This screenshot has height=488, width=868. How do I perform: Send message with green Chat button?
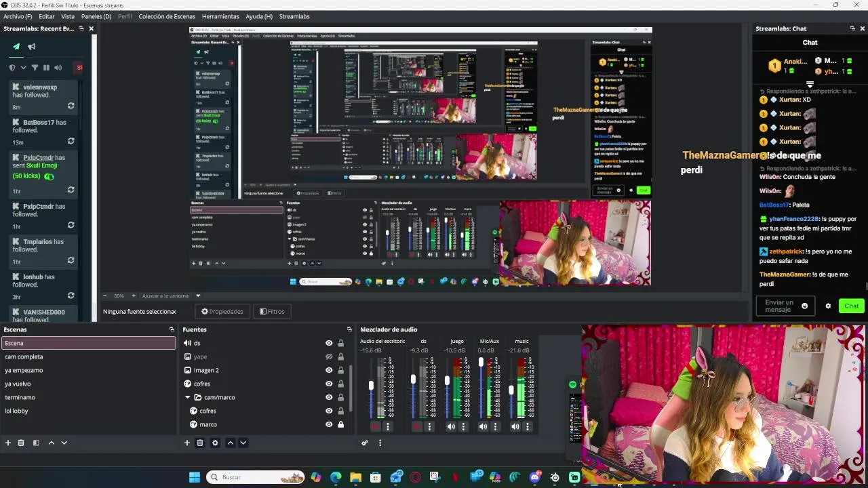(x=852, y=306)
